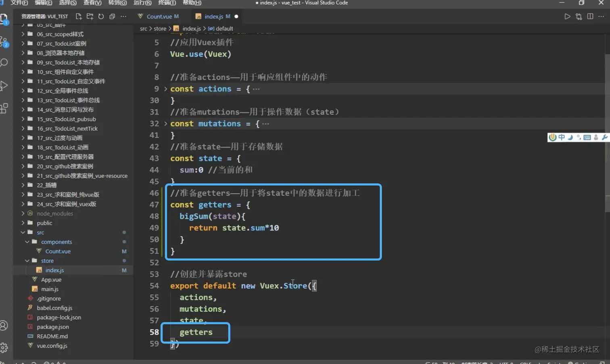Screen dimensions: 610x364
Task: Click the input method logo icon
Action: (x=552, y=137)
